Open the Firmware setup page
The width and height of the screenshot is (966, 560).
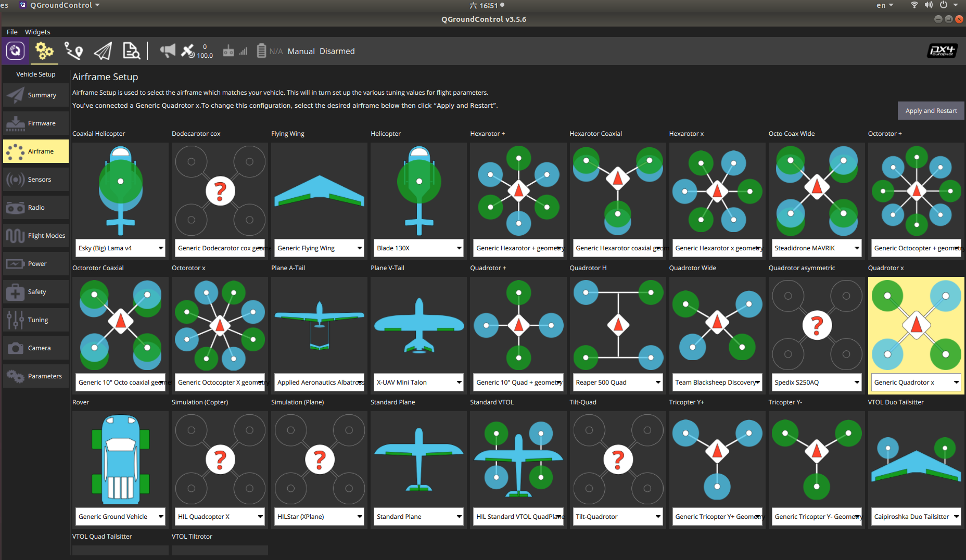[x=36, y=123]
